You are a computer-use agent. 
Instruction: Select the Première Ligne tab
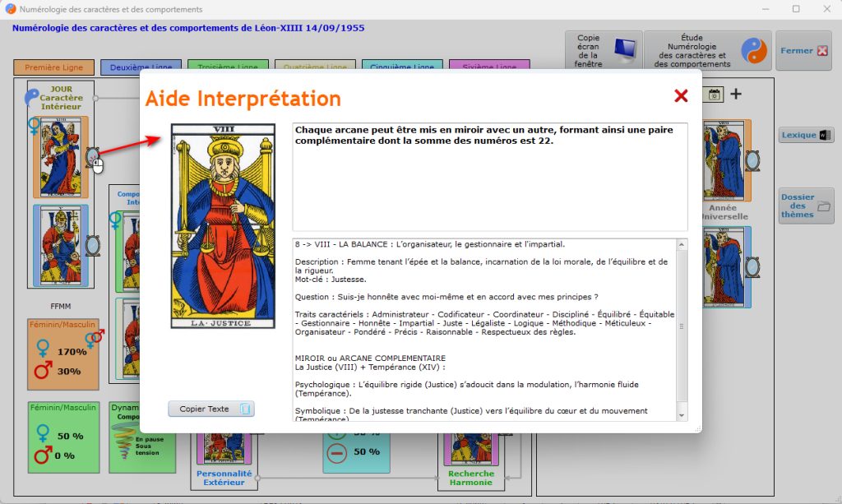(x=53, y=67)
